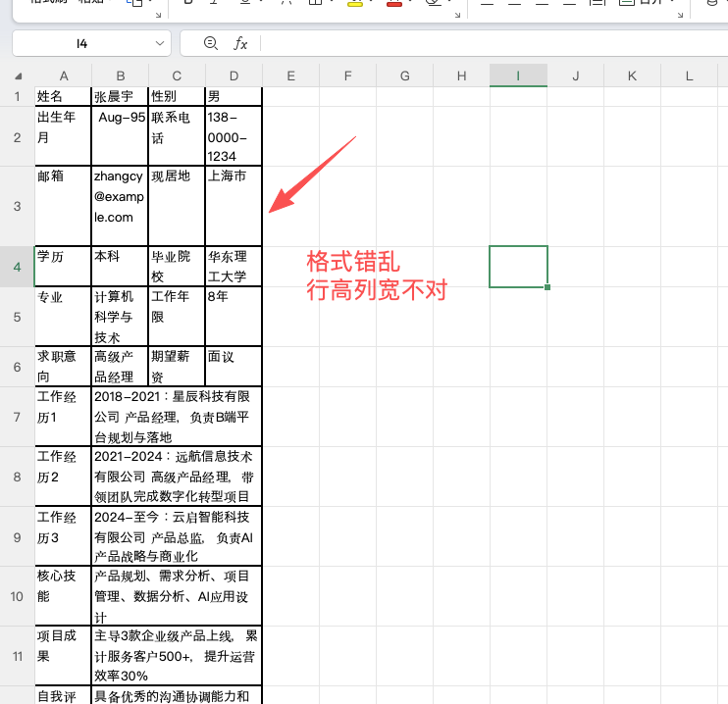The image size is (728, 704).
Task: Click the cell containing 计算机科学与技术
Action: pyautogui.click(x=120, y=317)
